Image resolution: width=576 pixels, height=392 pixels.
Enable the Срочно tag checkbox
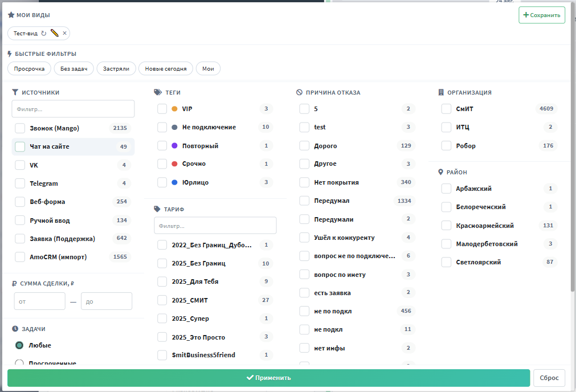point(162,164)
